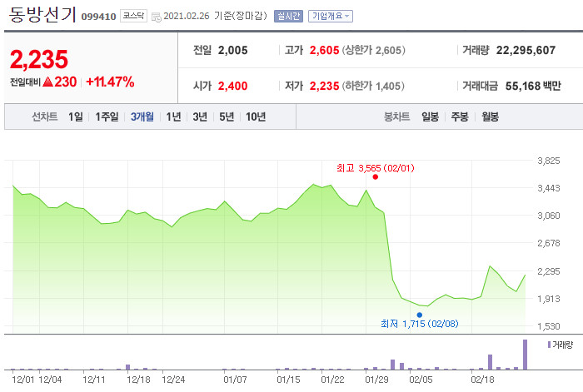
Task: Click the 상한가 2,605 text
Action: point(374,50)
